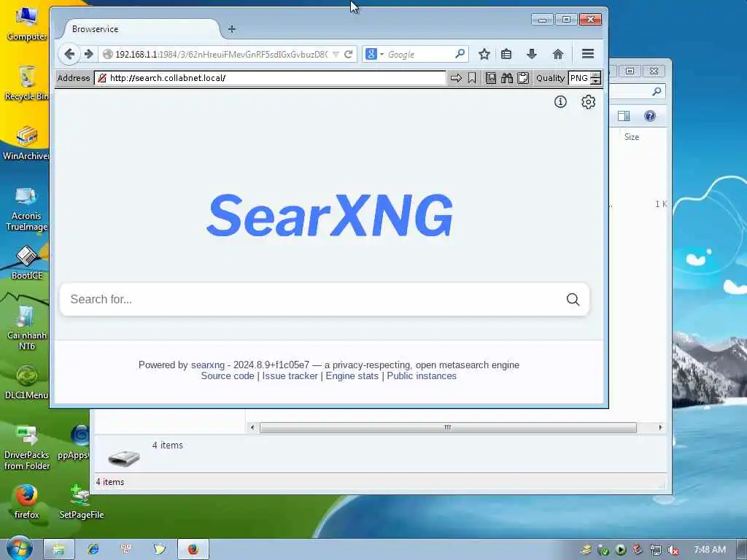The height and width of the screenshot is (560, 747).
Task: Go to the Firefox home page icon
Action: (x=558, y=54)
